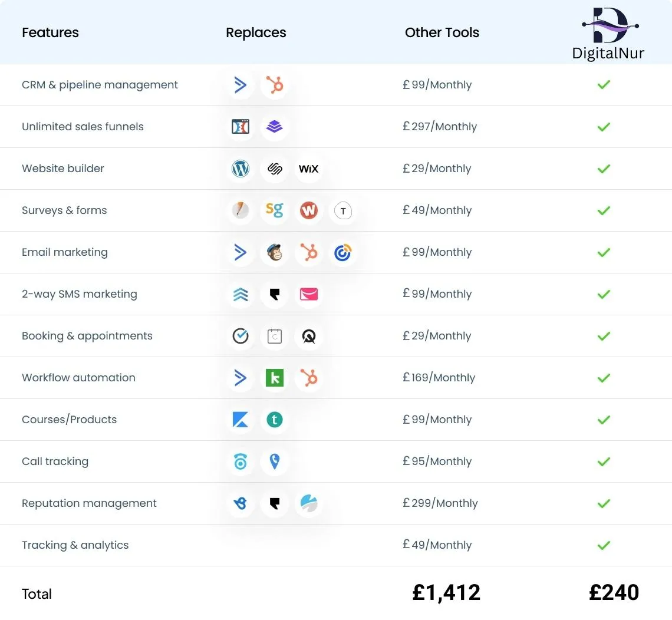
Task: Click HubSpot icon in CRM row
Action: [x=274, y=85]
